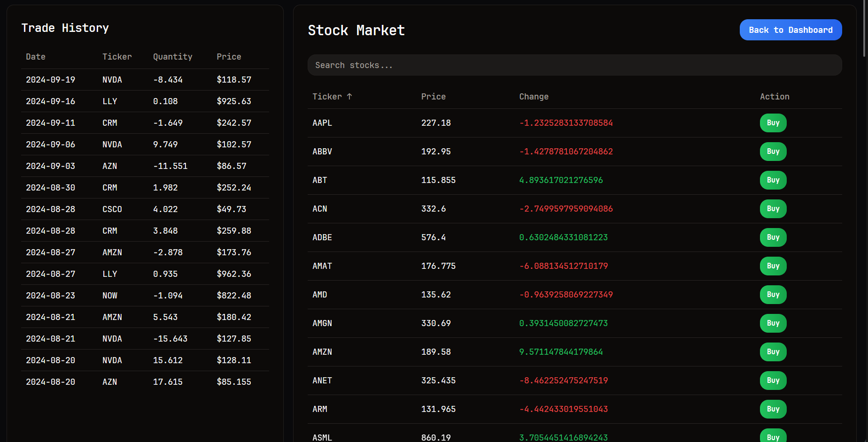Image resolution: width=868 pixels, height=442 pixels.
Task: Click the Quantity column header in Trade History
Action: tap(173, 57)
